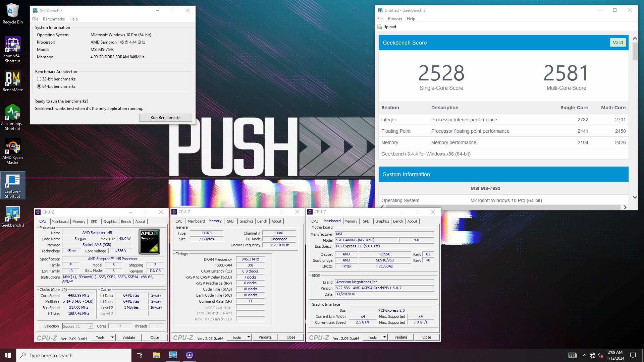Switch to SPD tab in middle CPU-Z window
The width and height of the screenshot is (644, 362).
pyautogui.click(x=230, y=221)
